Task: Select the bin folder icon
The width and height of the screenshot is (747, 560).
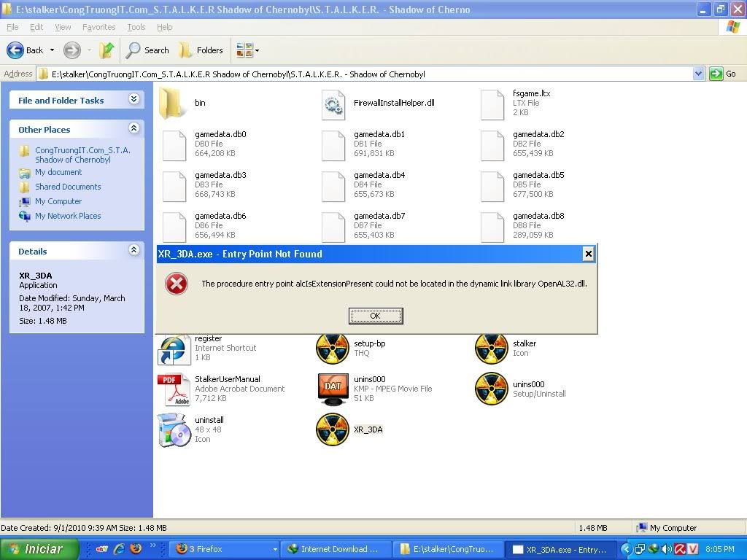Action: pyautogui.click(x=171, y=103)
